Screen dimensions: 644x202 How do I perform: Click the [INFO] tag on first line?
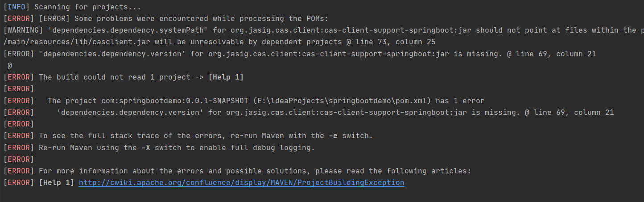tap(17, 7)
